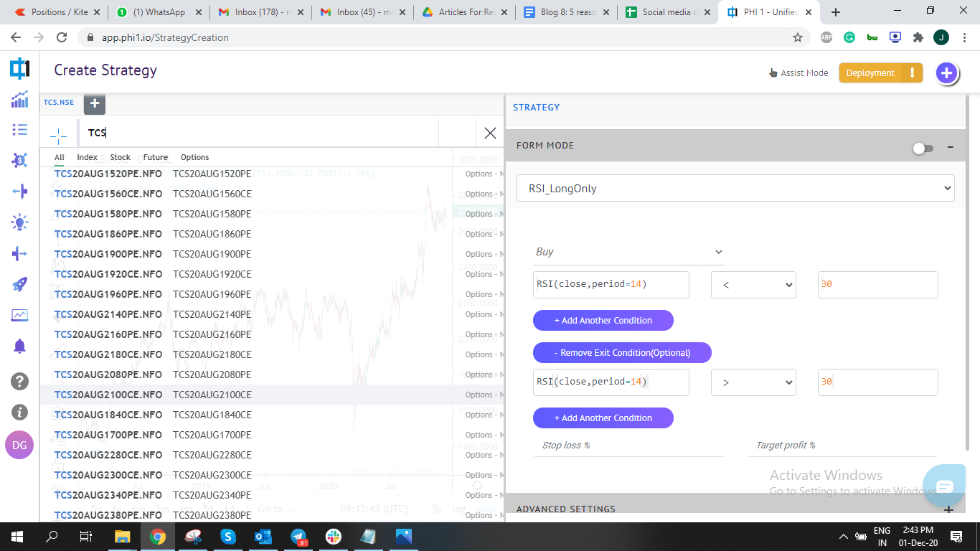Open the Buy action dropdown
The height and width of the screenshot is (551, 980).
click(x=629, y=252)
